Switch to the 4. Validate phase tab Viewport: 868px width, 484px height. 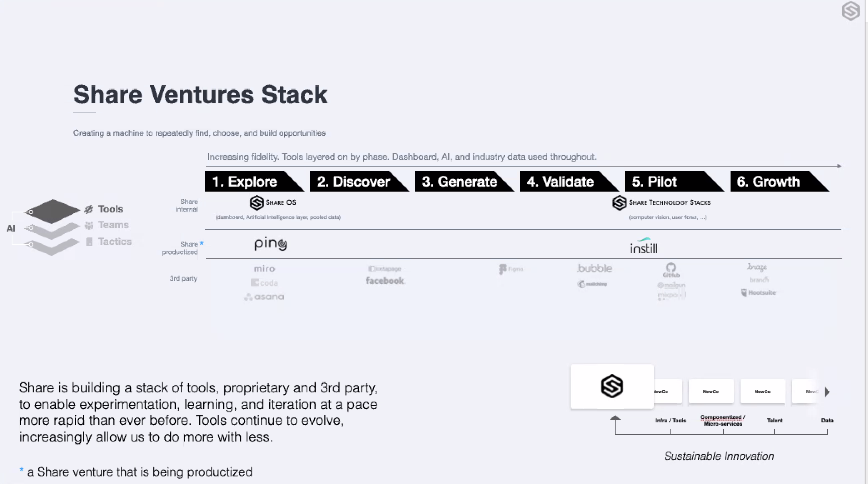click(569, 181)
